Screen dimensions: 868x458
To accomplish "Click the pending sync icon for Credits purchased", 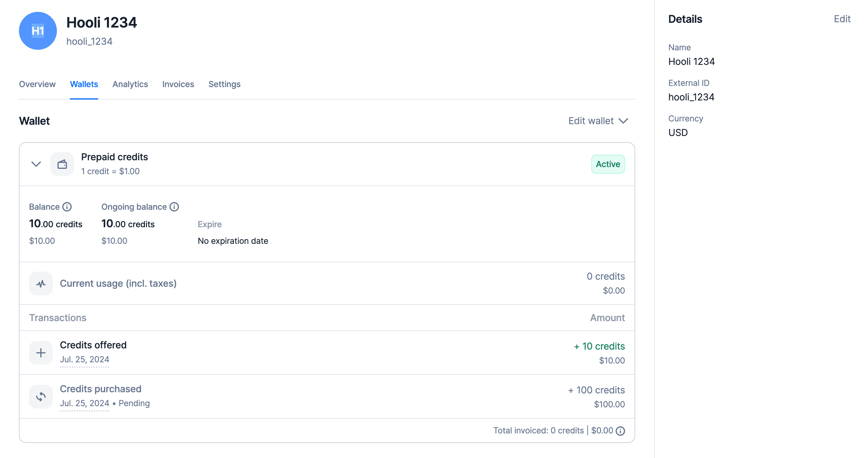I will click(x=41, y=396).
